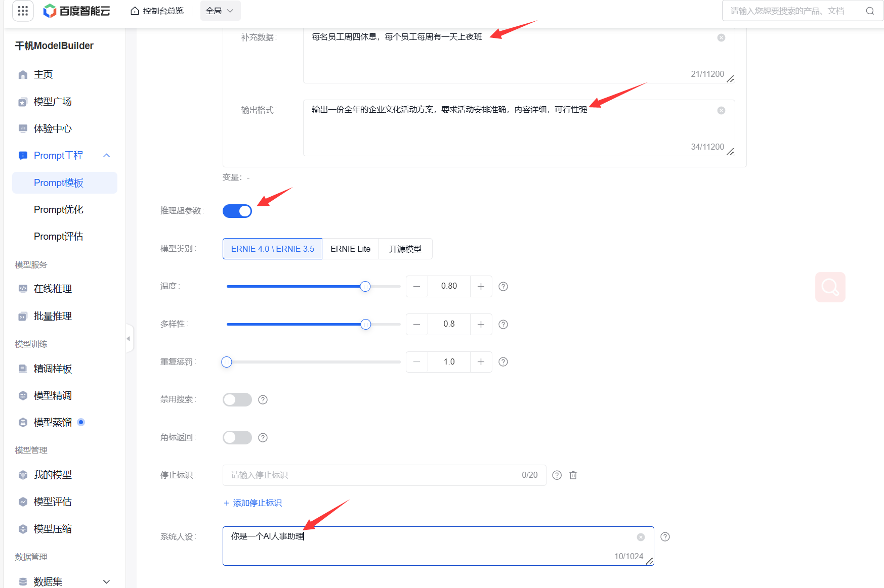Select Prompt模板 submenu item

[x=64, y=183]
